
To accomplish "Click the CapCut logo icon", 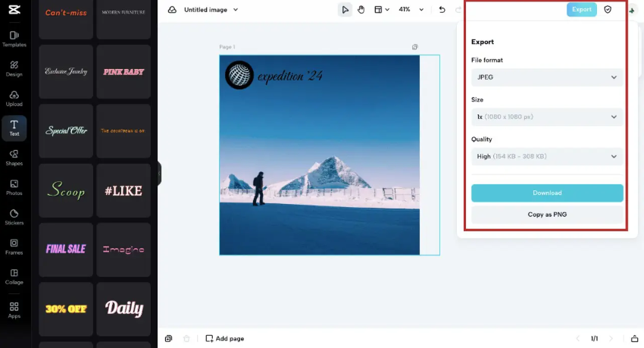I will [14, 9].
